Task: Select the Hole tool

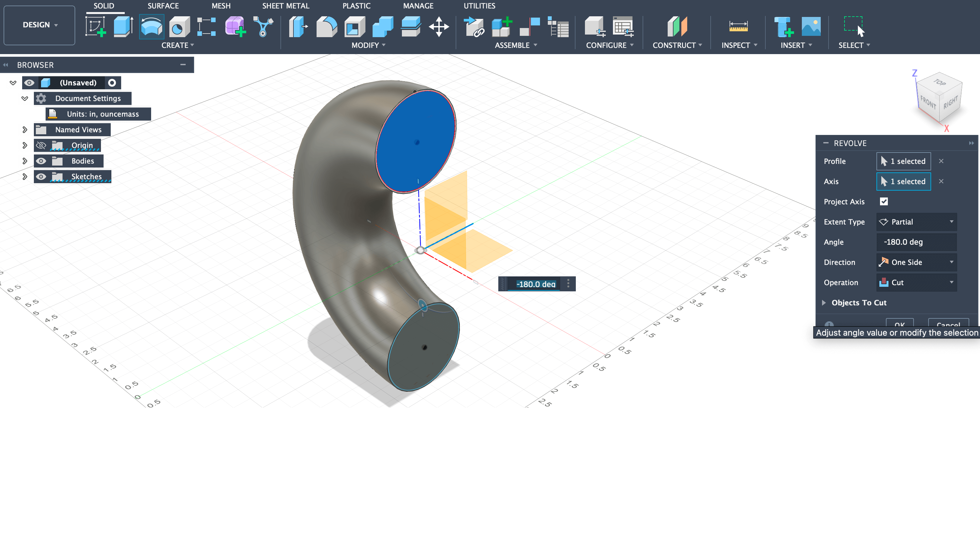Action: (x=178, y=27)
